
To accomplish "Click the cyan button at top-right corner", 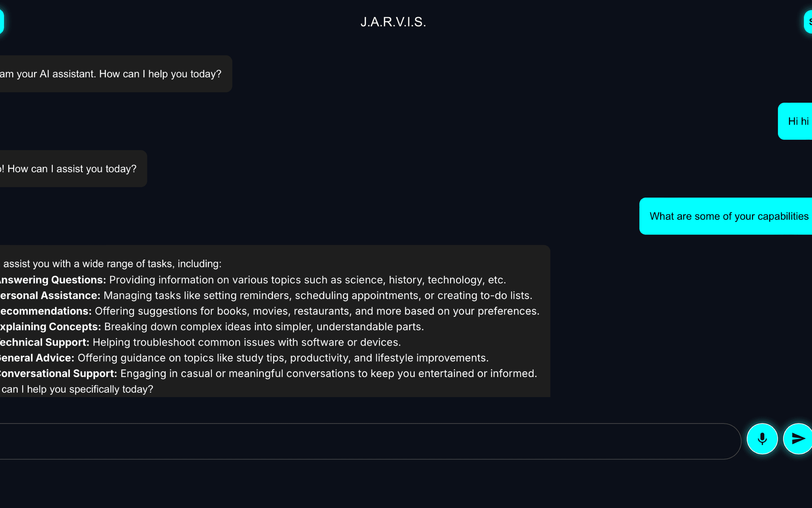I will pos(808,22).
